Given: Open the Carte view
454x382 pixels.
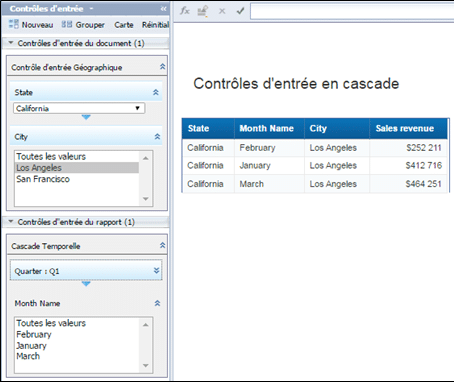Looking at the screenshot, I should [x=124, y=25].
